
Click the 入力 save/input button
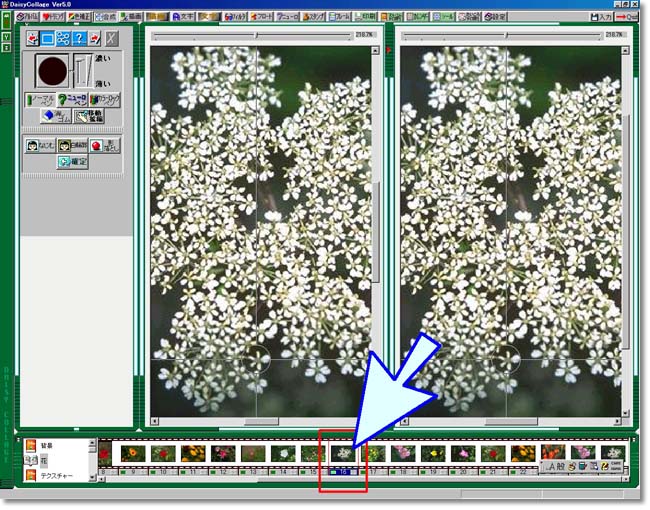point(601,17)
